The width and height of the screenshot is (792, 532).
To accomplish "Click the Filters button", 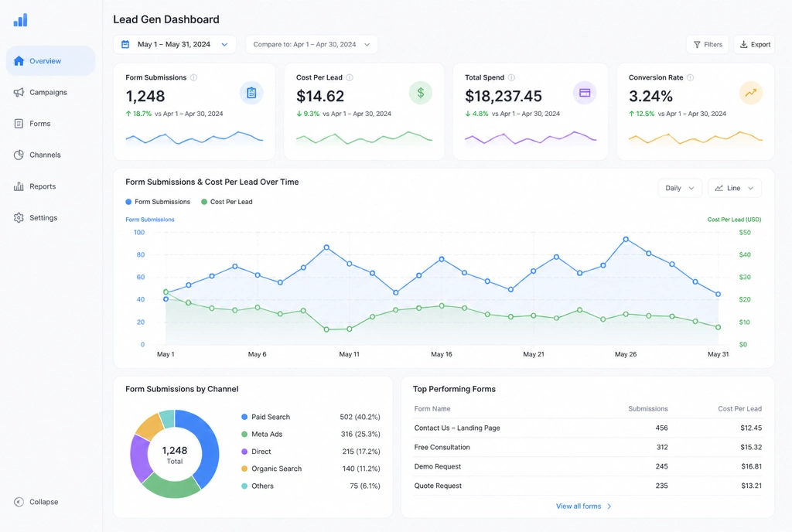I will (707, 44).
